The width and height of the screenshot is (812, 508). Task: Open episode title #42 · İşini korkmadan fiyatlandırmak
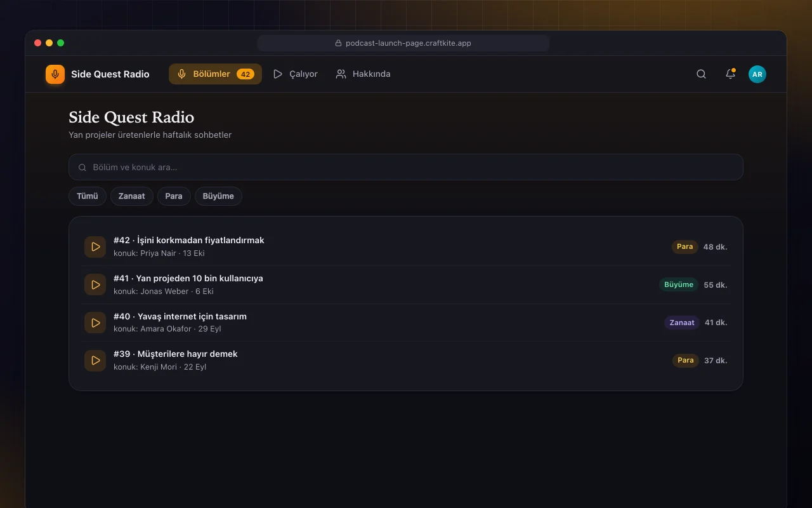pos(189,241)
